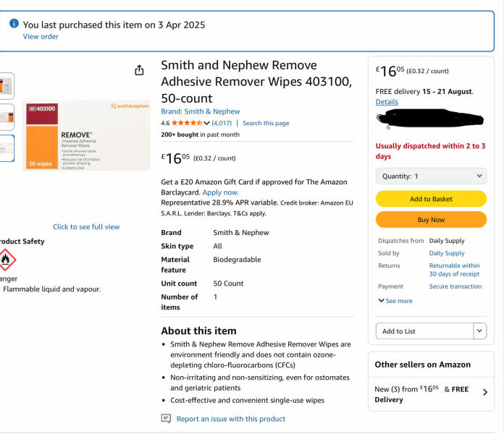Open the 4,017 reviews link
The image size is (504, 434).
[x=222, y=123]
